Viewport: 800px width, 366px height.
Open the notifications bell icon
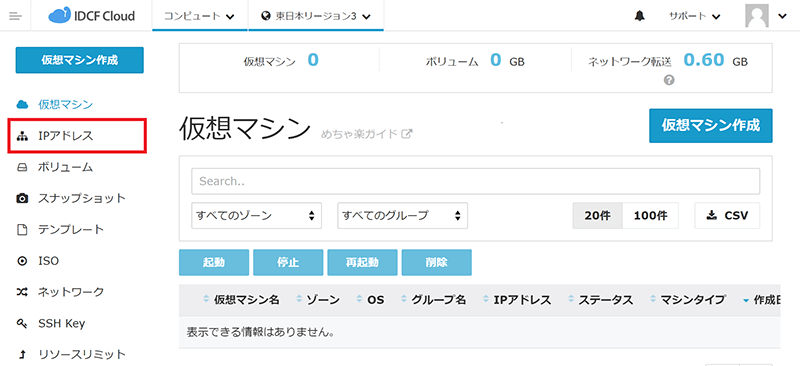tap(639, 16)
